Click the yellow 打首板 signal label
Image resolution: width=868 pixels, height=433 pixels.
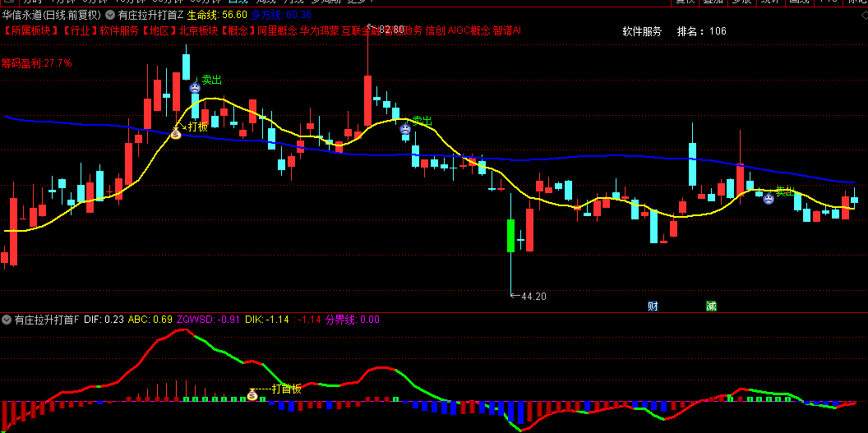pos(287,389)
